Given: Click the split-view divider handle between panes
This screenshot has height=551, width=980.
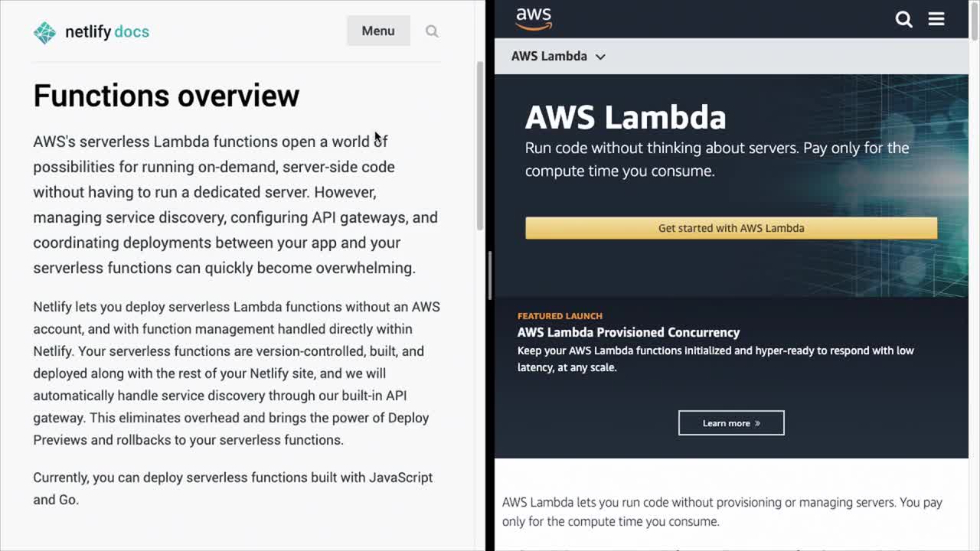Looking at the screenshot, I should (489, 275).
